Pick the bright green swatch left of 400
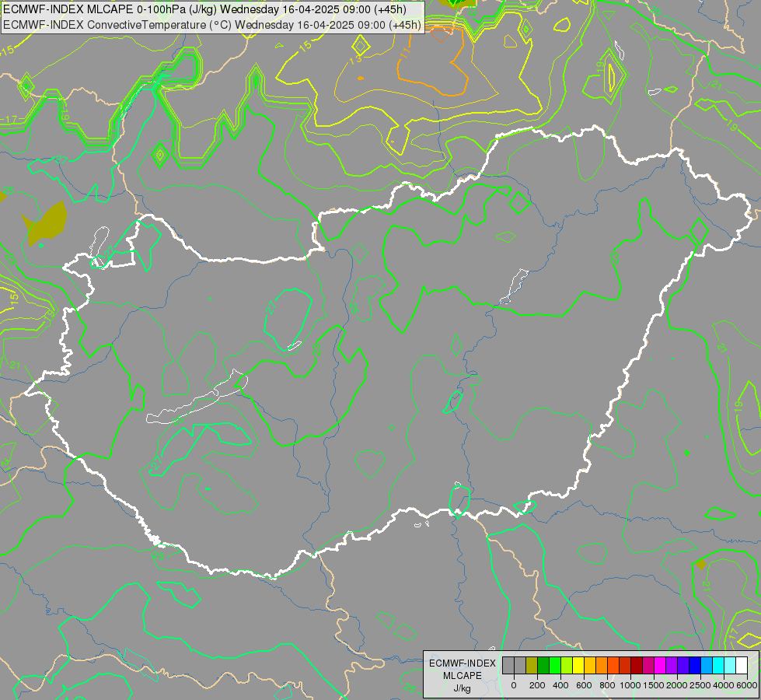761x700 pixels. pos(555,666)
